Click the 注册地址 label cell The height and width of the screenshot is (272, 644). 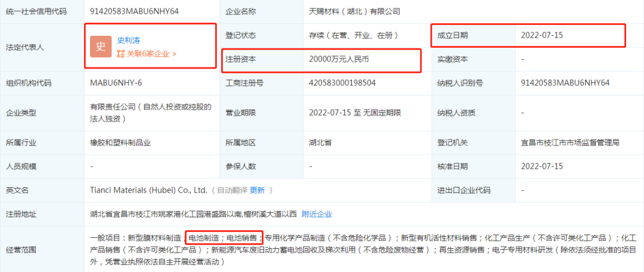[x=42, y=214]
